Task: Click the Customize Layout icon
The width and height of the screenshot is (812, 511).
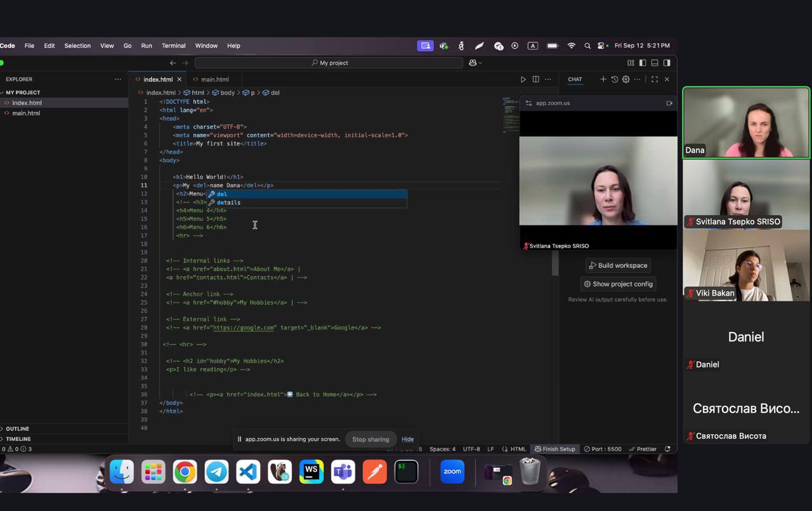Action: coord(631,63)
